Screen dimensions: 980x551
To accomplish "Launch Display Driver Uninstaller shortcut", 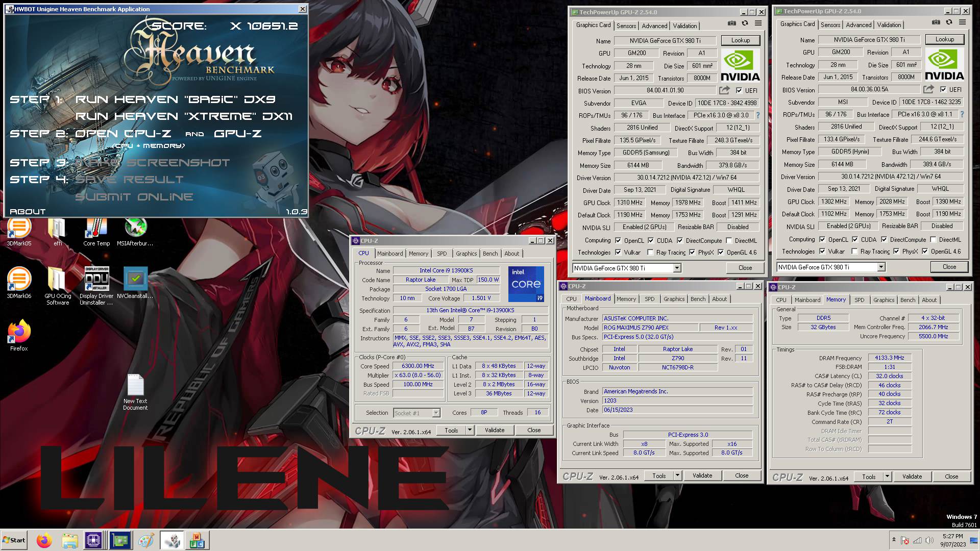I will 96,286.
